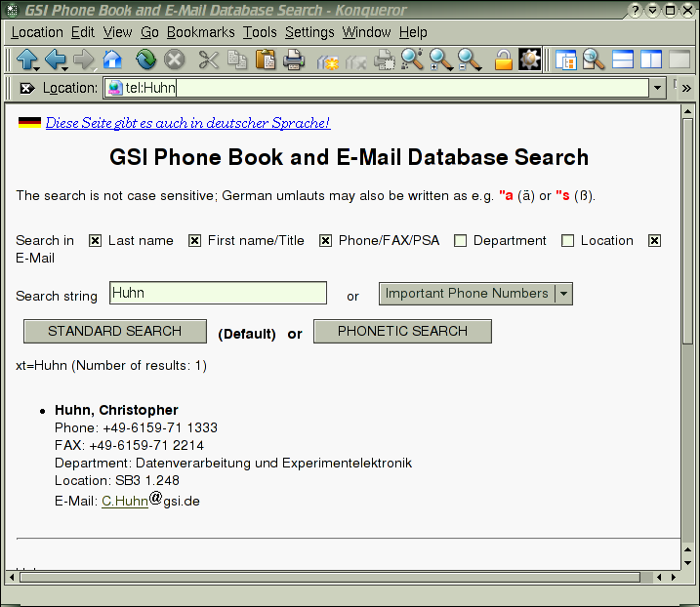Click the phone number '+49-6159-71 1333'
Screen dimensions: 700x607
click(160, 427)
